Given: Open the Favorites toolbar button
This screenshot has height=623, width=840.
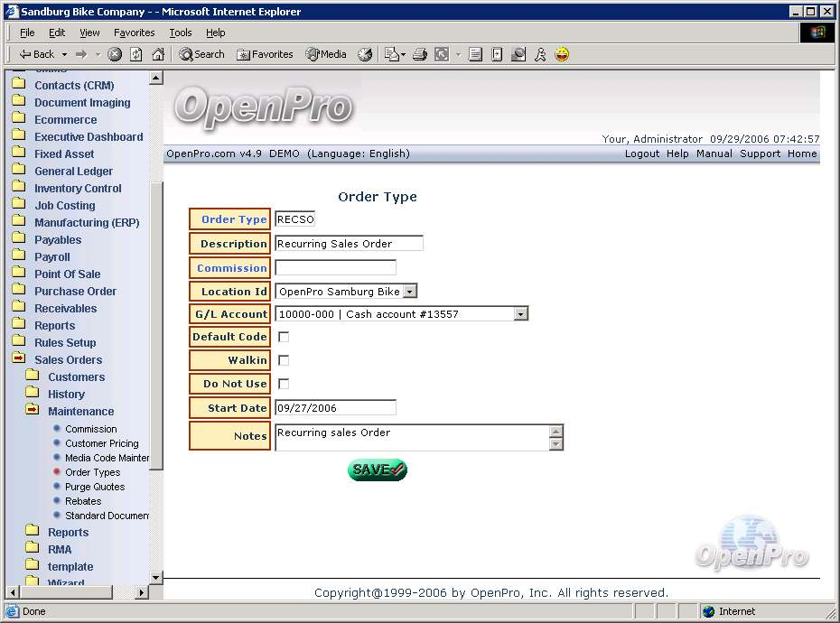Looking at the screenshot, I should tap(265, 54).
